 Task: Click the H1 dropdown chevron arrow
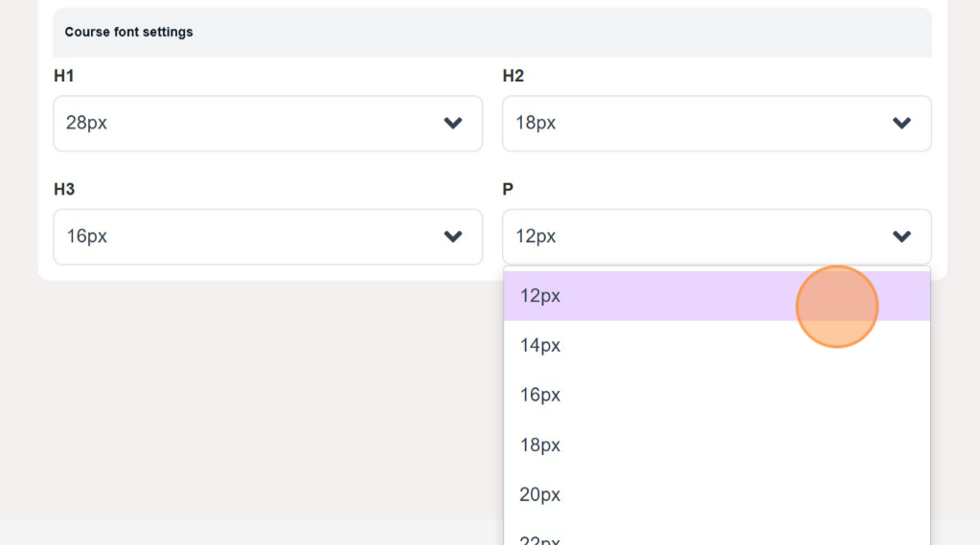tap(453, 123)
